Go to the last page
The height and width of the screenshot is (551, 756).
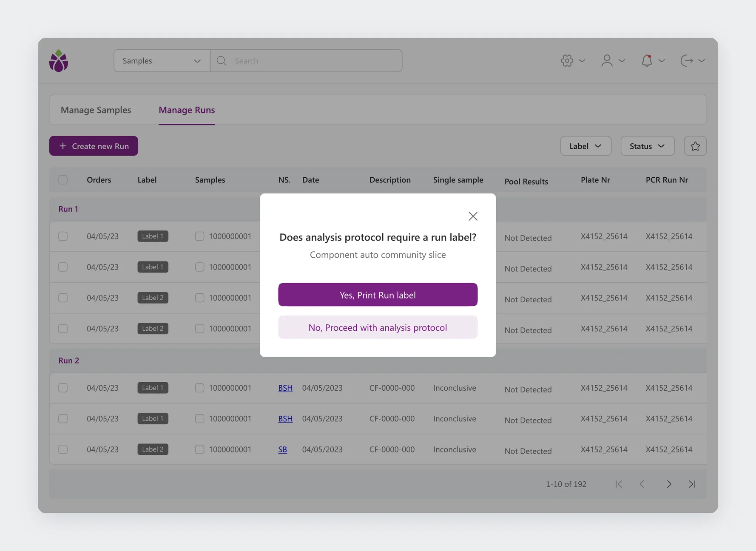[692, 484]
